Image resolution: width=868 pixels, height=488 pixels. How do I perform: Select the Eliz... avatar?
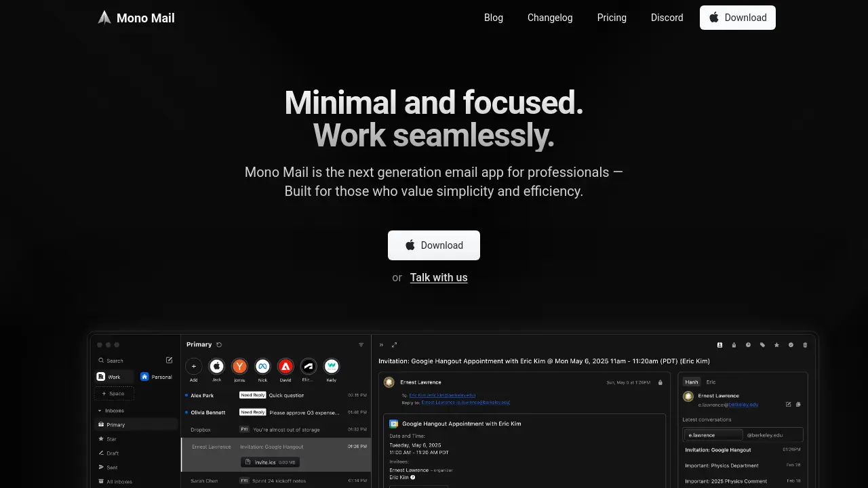pos(309,366)
